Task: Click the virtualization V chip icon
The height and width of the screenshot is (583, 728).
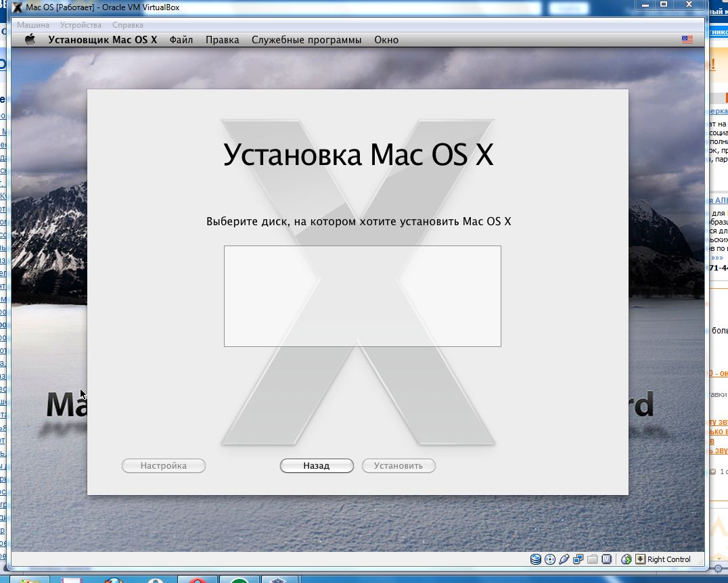Action: click(606, 559)
